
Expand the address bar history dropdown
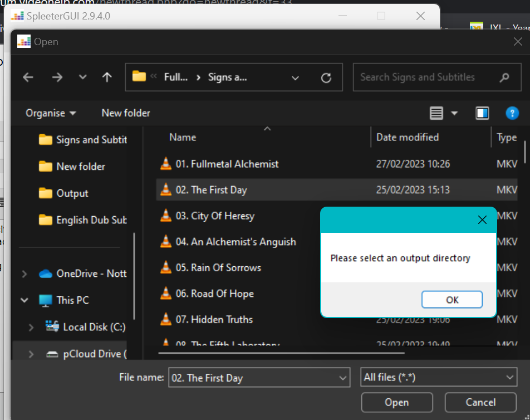(295, 78)
